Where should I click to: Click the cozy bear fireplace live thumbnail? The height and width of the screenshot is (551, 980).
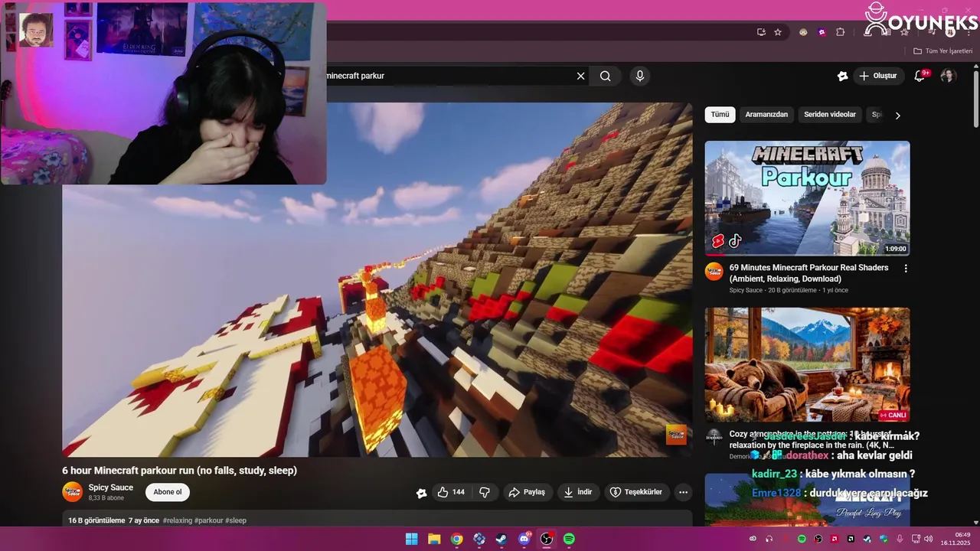(808, 365)
